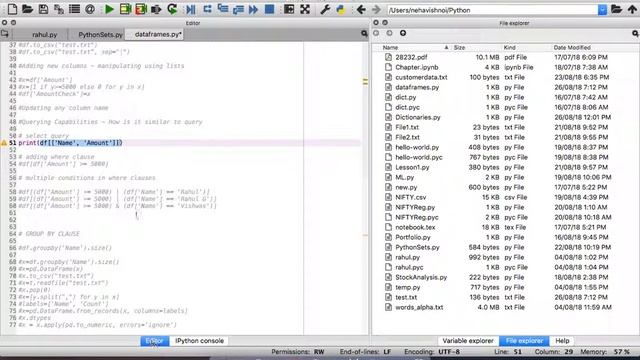Image resolution: width=640 pixels, height=360 pixels.
Task: Go back using the left arrow icon
Action: (361, 9)
